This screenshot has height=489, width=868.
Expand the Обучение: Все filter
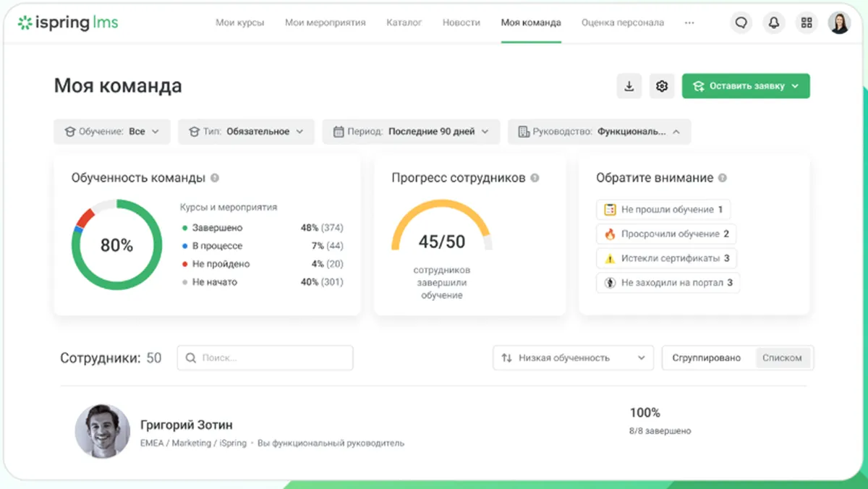(x=112, y=132)
